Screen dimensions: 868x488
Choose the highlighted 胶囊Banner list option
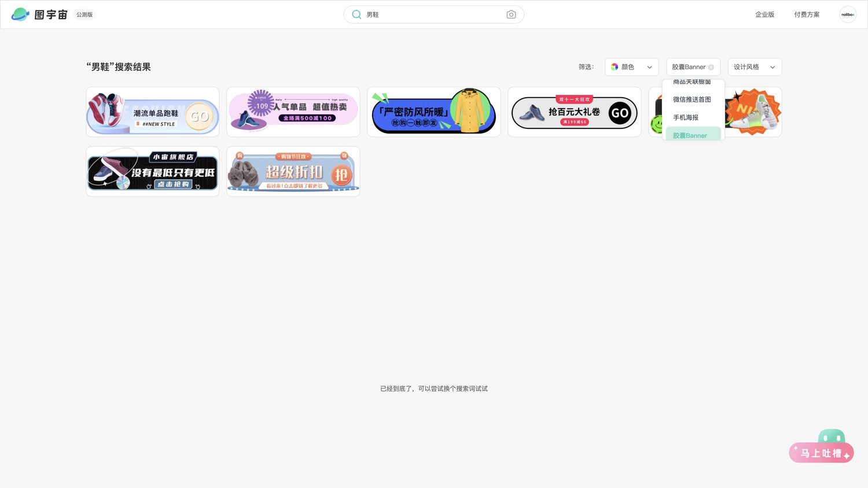(693, 134)
